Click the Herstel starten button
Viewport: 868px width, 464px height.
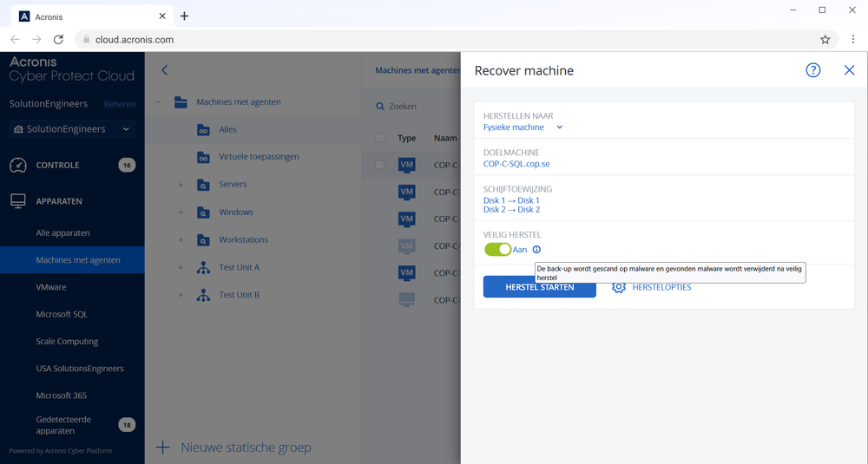(540, 287)
